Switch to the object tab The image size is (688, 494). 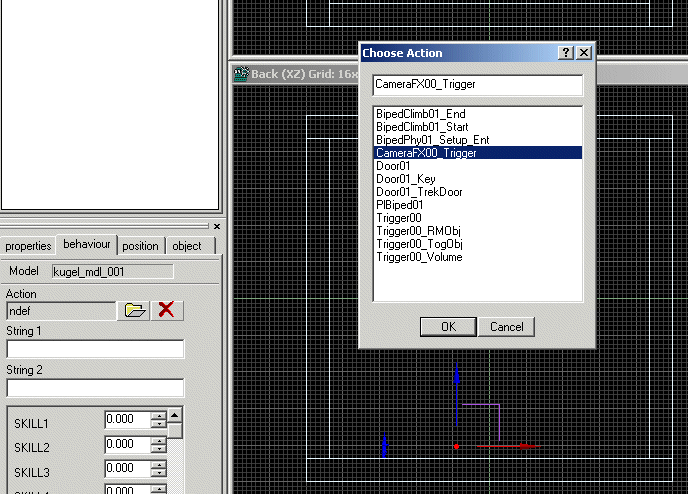click(x=187, y=246)
